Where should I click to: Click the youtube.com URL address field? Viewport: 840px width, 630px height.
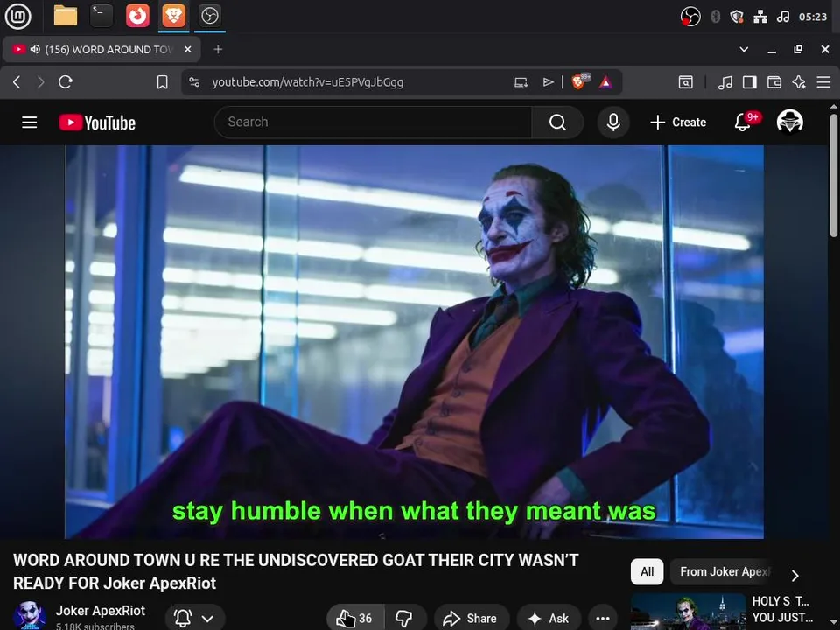click(307, 82)
